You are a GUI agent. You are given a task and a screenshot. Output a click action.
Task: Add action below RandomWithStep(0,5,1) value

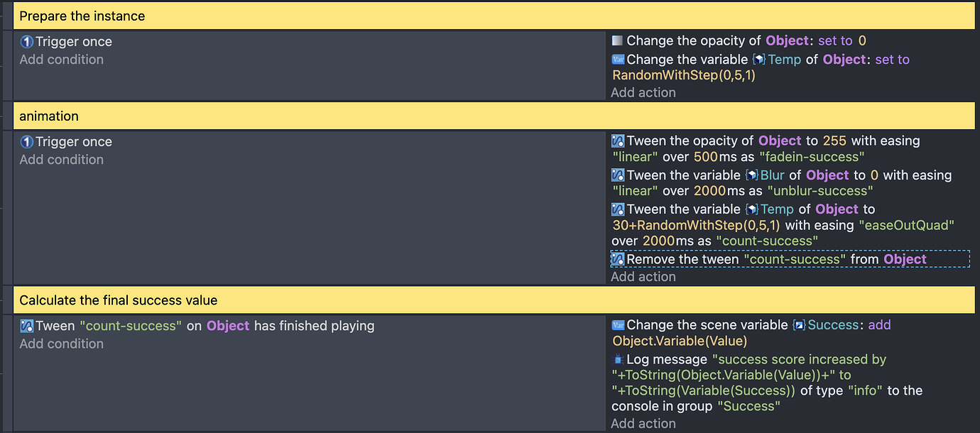pos(643,92)
